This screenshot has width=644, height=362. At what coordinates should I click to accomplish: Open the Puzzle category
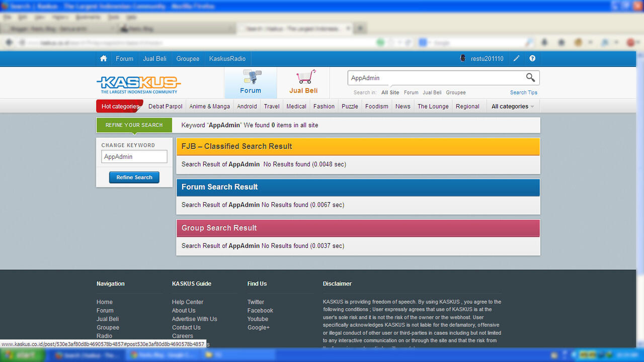click(350, 107)
